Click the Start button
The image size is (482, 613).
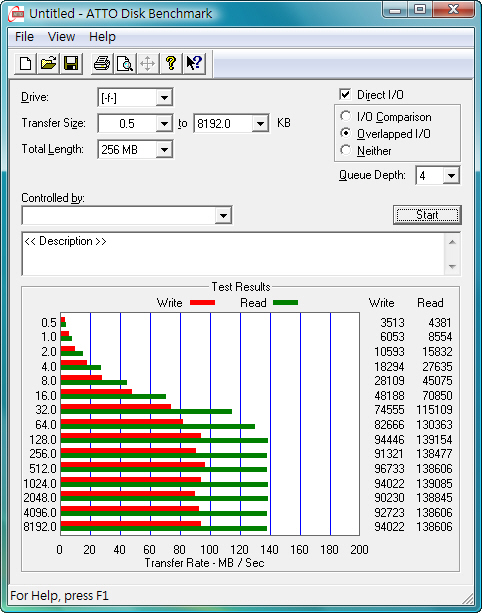[427, 215]
